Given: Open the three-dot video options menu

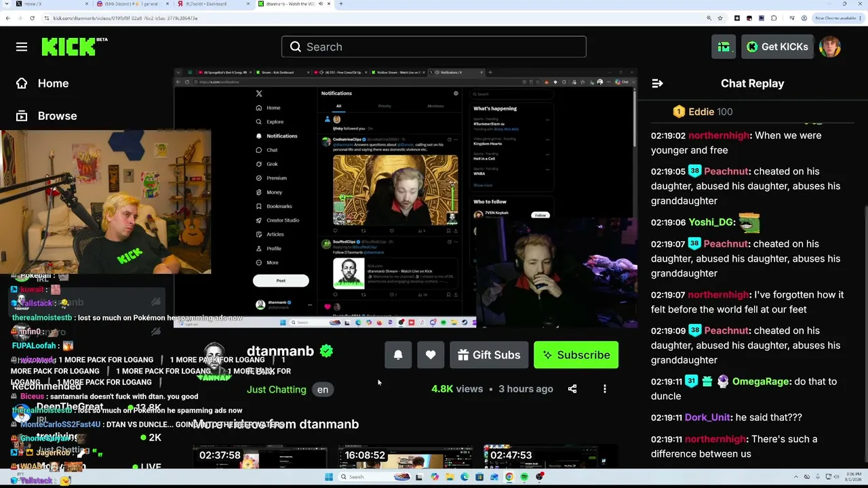Looking at the screenshot, I should coord(605,389).
